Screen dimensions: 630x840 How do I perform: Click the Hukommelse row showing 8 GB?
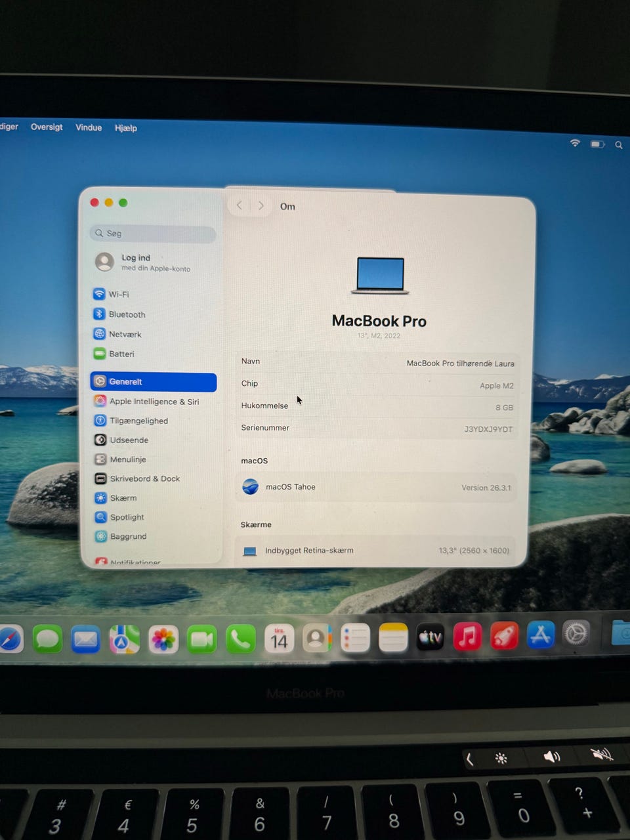377,406
